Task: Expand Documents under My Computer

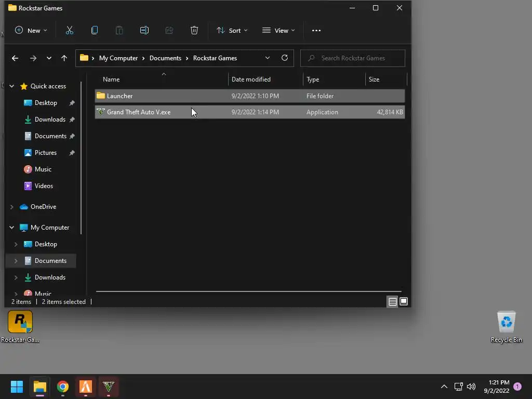Action: point(16,261)
